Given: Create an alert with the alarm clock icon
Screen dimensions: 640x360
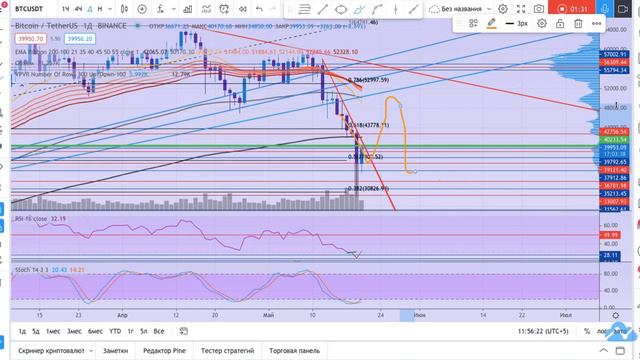Looking at the screenshot, I should click(224, 9).
